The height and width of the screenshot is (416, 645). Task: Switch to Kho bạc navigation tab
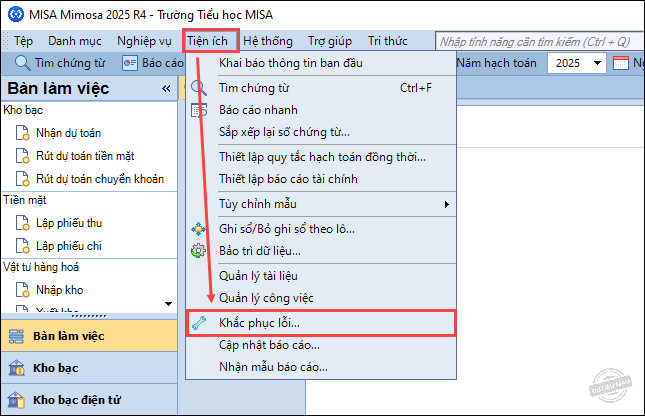pos(89,368)
